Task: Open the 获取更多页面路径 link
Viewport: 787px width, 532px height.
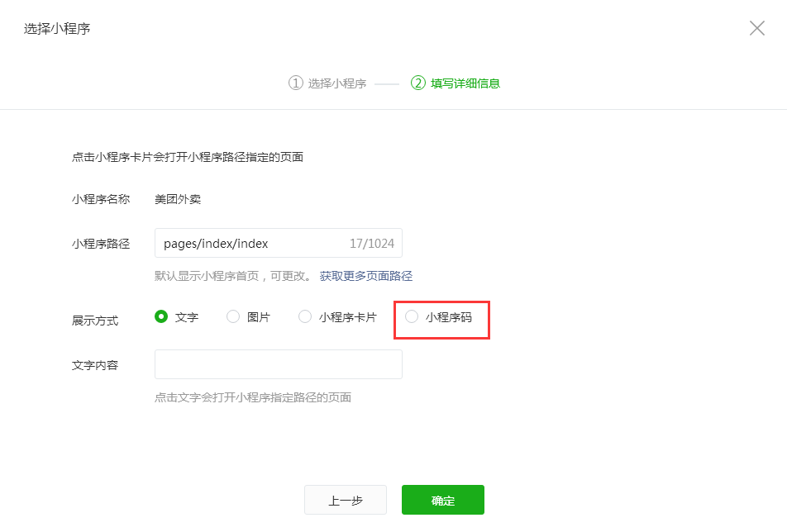Action: (x=366, y=276)
